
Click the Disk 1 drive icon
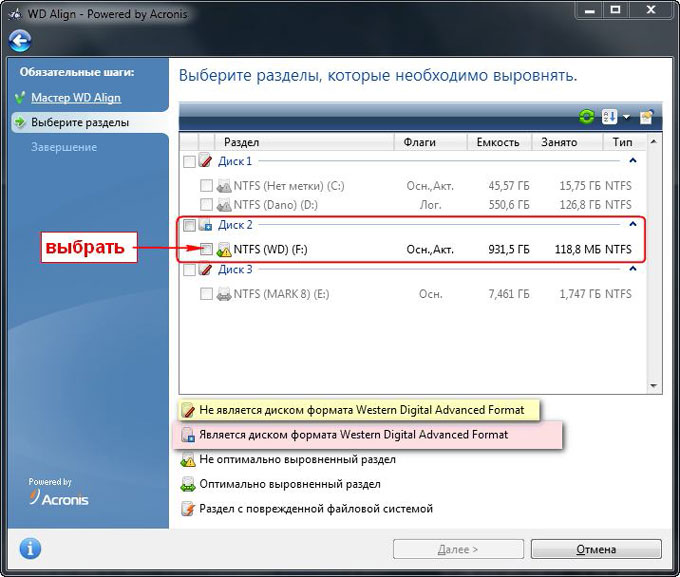pos(206,161)
